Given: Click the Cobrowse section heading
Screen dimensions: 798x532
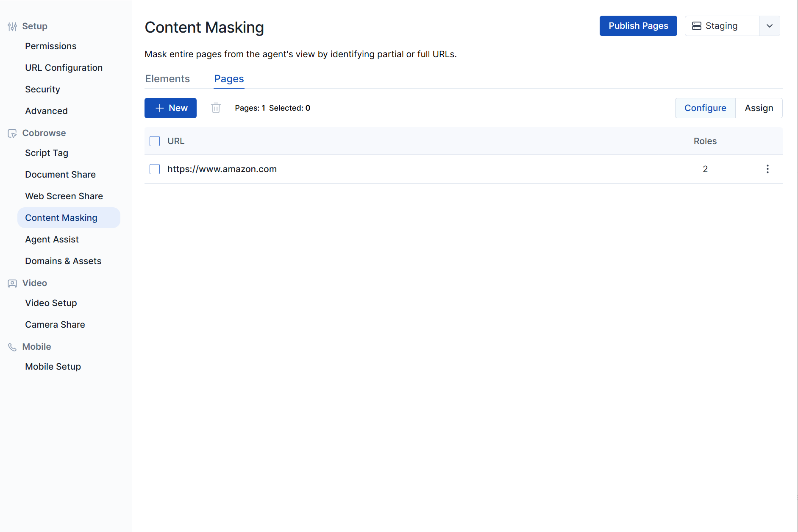Looking at the screenshot, I should coord(44,133).
